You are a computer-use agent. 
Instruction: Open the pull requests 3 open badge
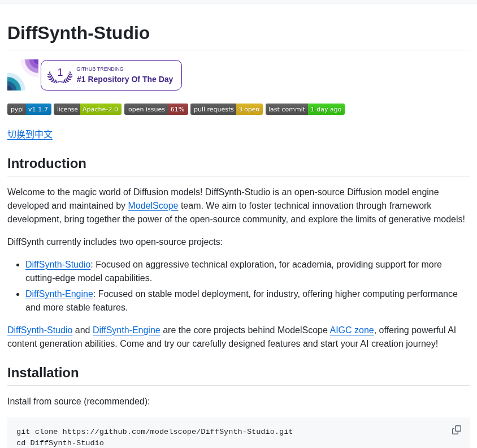pos(227,109)
